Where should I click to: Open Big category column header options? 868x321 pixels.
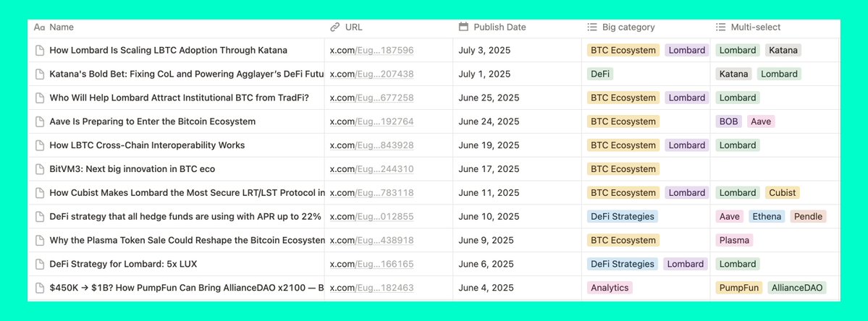click(628, 27)
